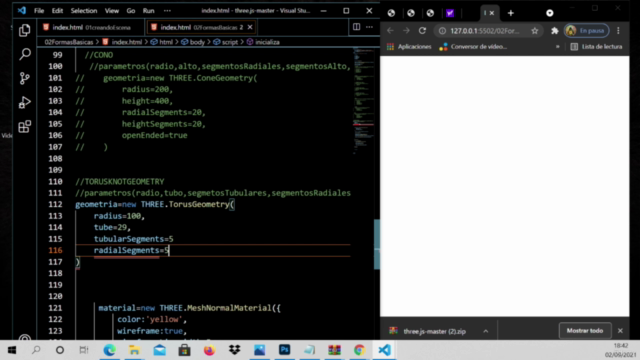
Task: Click line number 108 in the gutter
Action: (x=55, y=158)
